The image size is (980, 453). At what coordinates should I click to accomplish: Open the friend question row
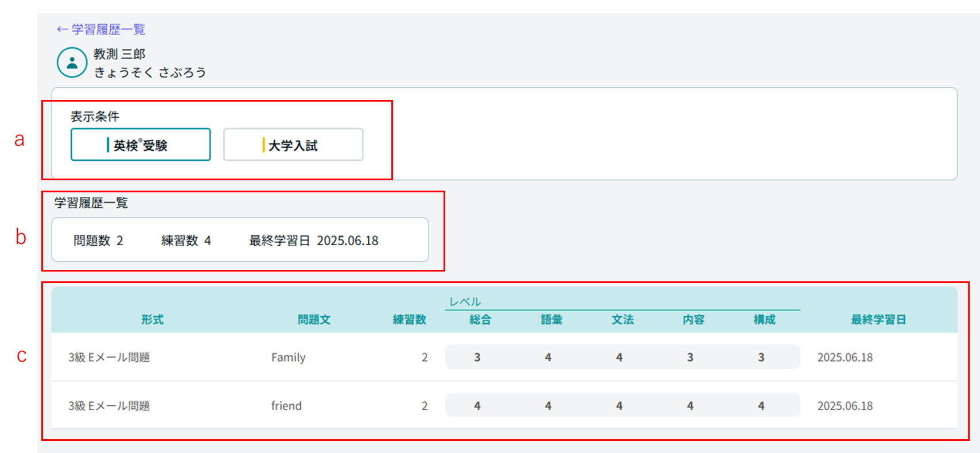coord(286,406)
